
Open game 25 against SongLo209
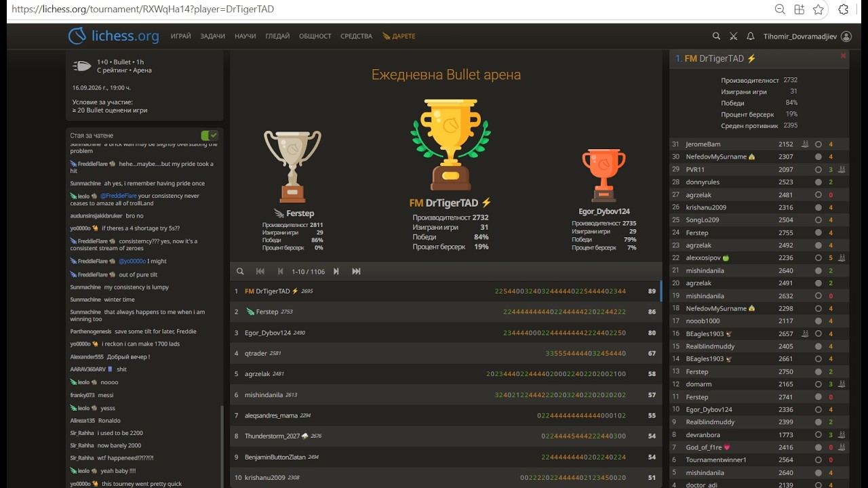pos(759,220)
